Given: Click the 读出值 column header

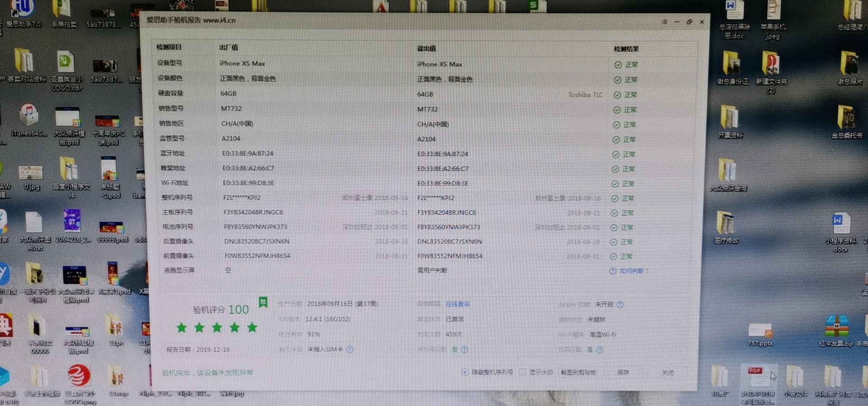Looking at the screenshot, I should [x=426, y=48].
